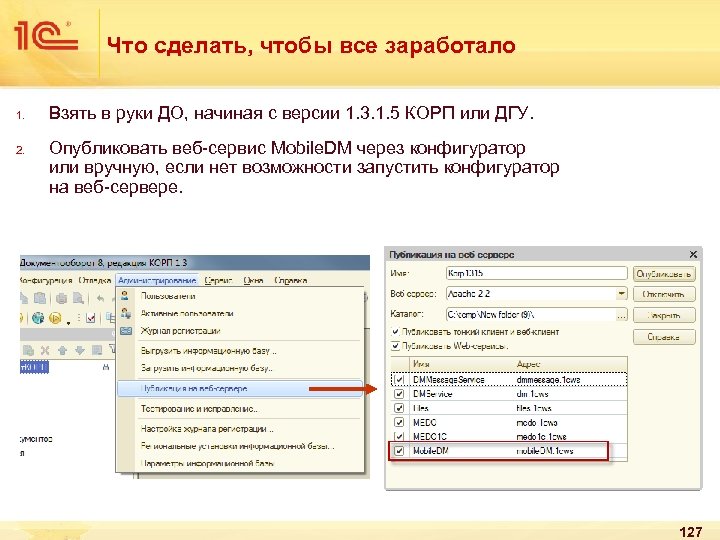Close the Публикация на веб-сервере dialog
Screen dimensions: 720x540
pyautogui.click(x=693, y=254)
